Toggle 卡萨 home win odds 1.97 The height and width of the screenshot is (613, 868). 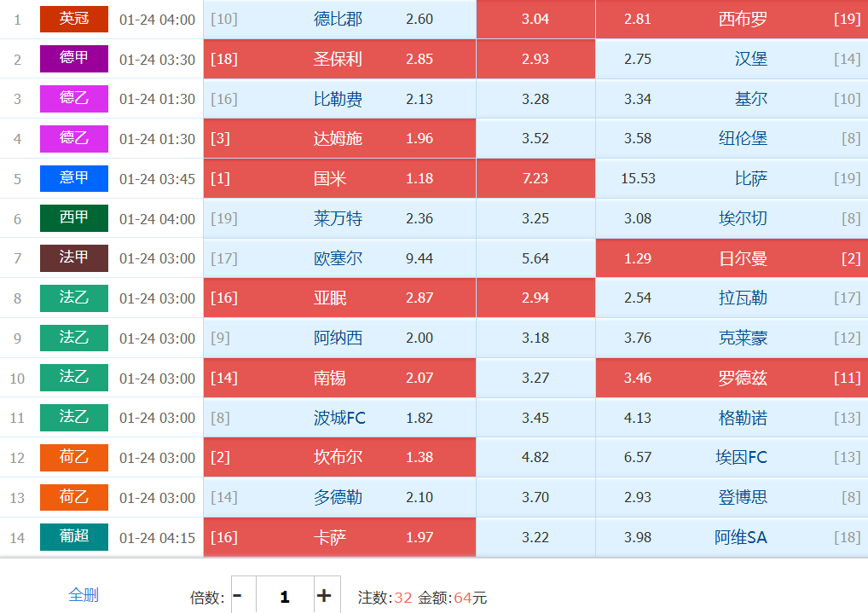339,537
